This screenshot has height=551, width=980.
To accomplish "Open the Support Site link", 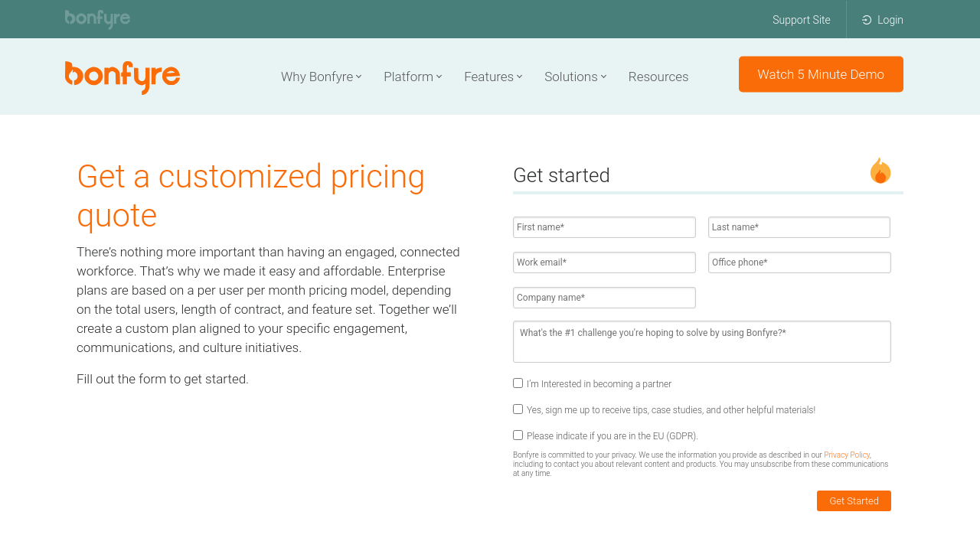I will [801, 20].
